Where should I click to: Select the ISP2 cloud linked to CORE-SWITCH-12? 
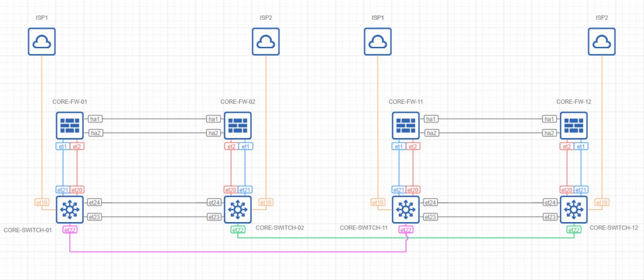pyautogui.click(x=602, y=41)
